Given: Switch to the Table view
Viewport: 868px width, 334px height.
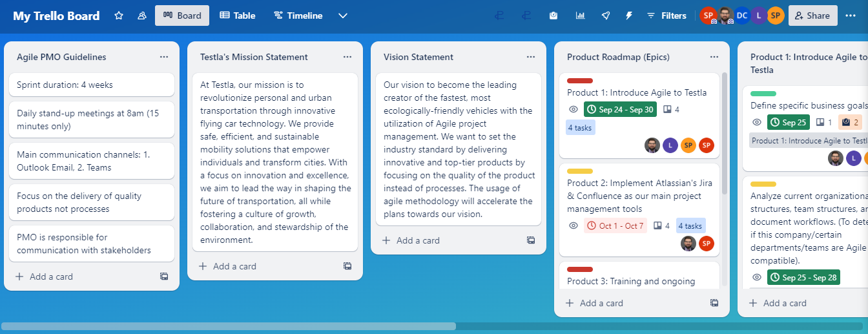Looking at the screenshot, I should (238, 16).
